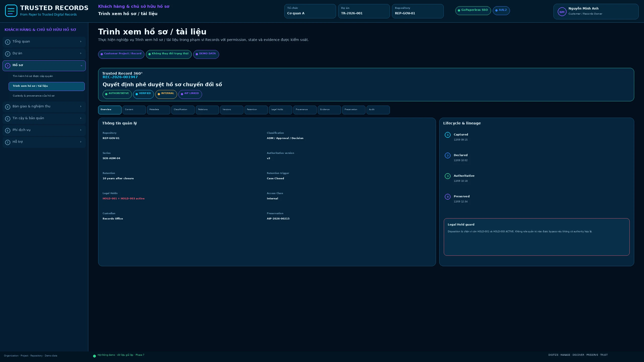
Task: Open the Repository REP-GOV-01 selector
Action: tap(418, 11)
